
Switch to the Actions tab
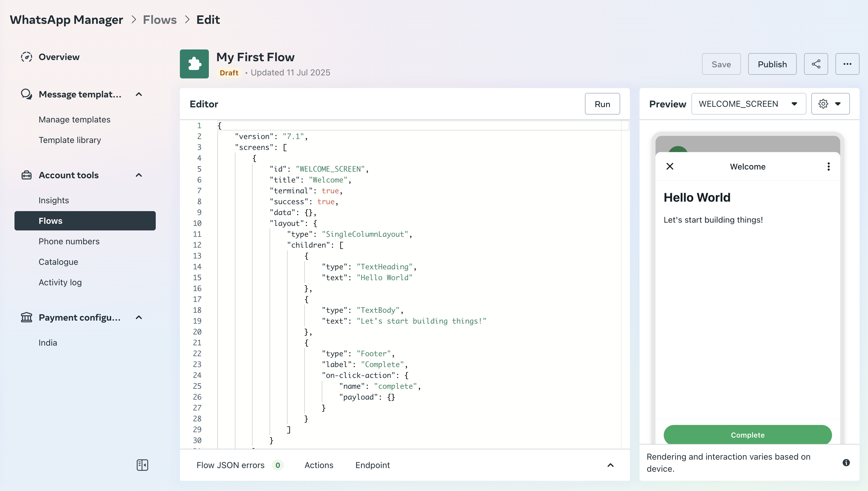pos(319,465)
